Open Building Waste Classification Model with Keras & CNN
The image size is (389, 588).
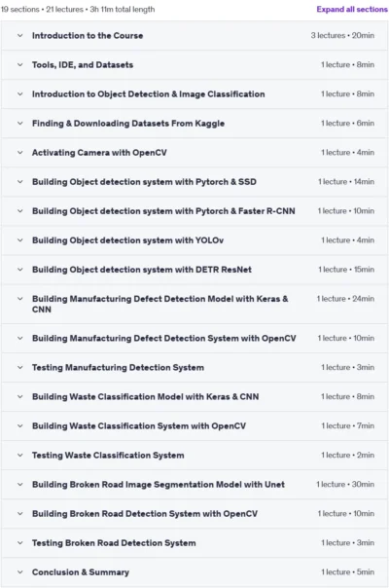click(x=194, y=397)
